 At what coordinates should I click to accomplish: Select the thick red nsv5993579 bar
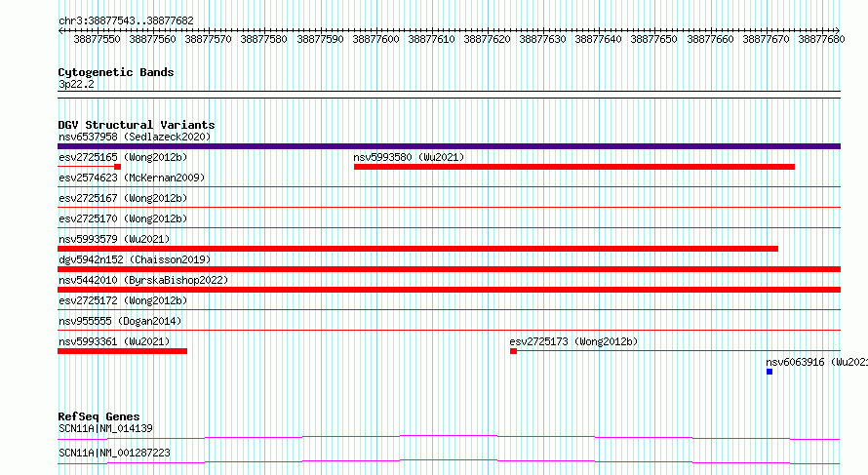click(x=418, y=249)
